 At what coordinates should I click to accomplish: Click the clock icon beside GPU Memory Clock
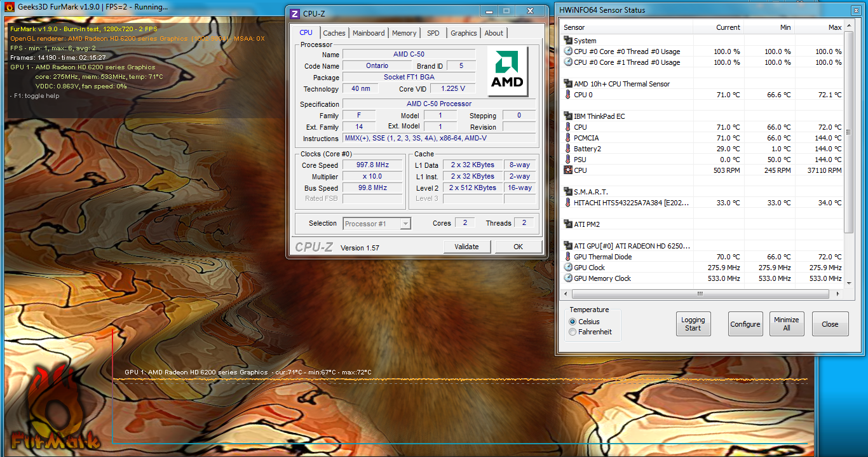[568, 278]
